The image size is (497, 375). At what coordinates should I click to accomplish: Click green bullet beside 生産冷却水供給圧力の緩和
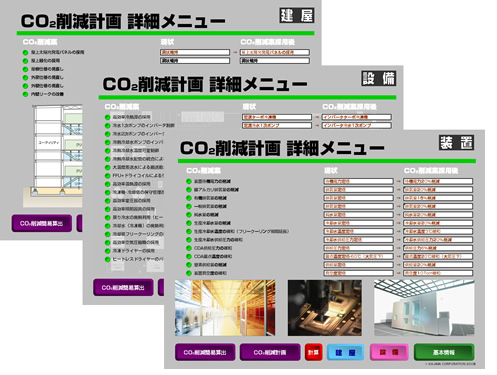[x=189, y=240]
